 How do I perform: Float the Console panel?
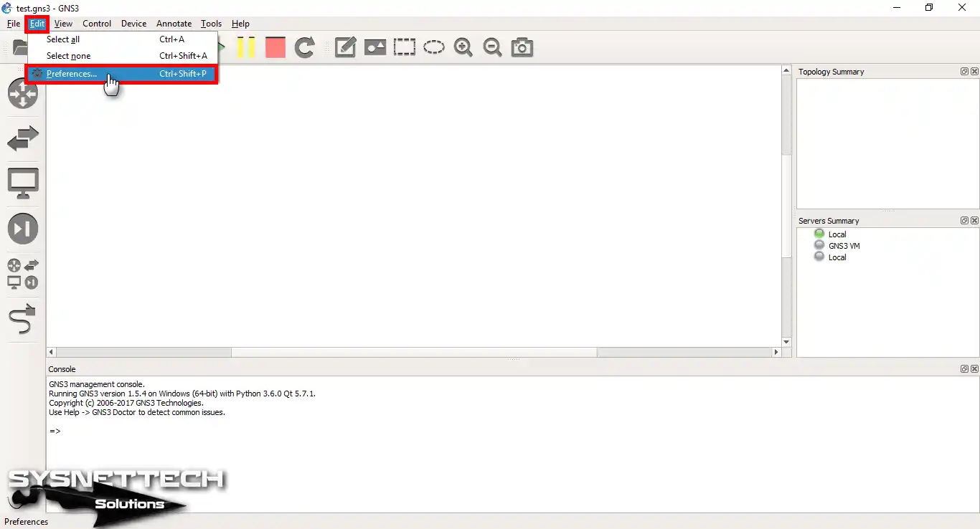tap(965, 369)
